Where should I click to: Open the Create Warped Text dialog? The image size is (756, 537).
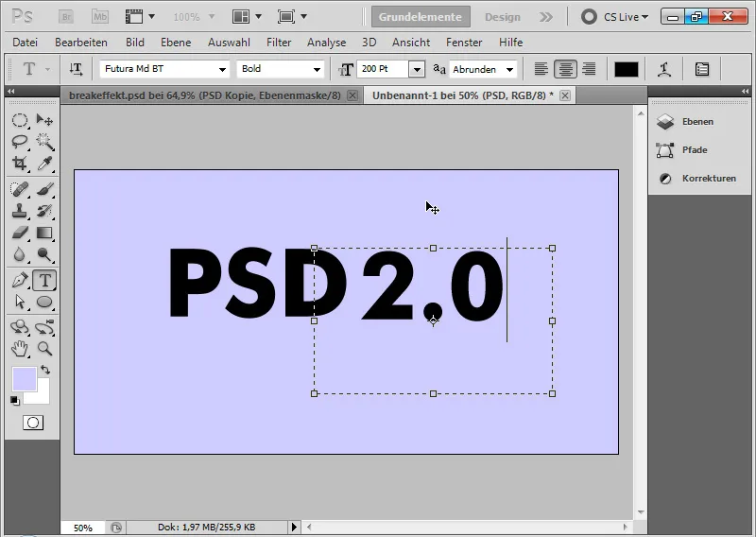[x=664, y=69]
